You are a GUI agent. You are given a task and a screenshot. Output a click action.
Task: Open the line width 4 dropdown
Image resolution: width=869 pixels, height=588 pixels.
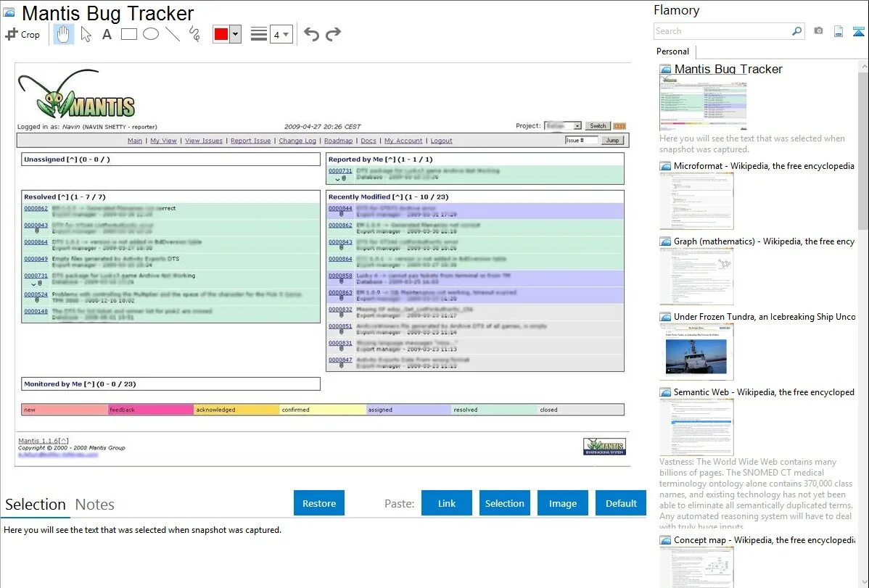(281, 35)
